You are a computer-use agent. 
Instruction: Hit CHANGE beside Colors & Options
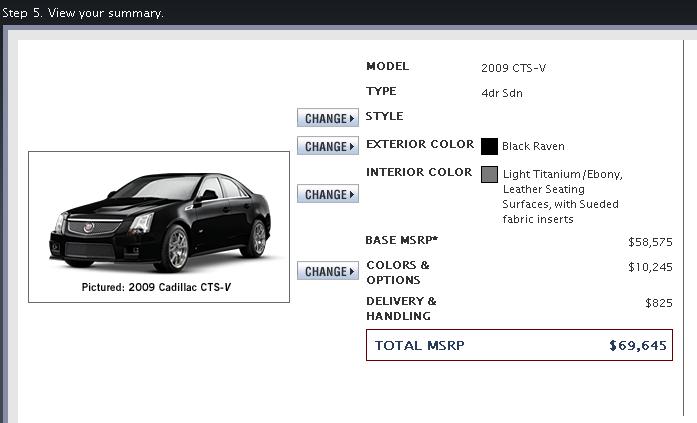pos(327,271)
